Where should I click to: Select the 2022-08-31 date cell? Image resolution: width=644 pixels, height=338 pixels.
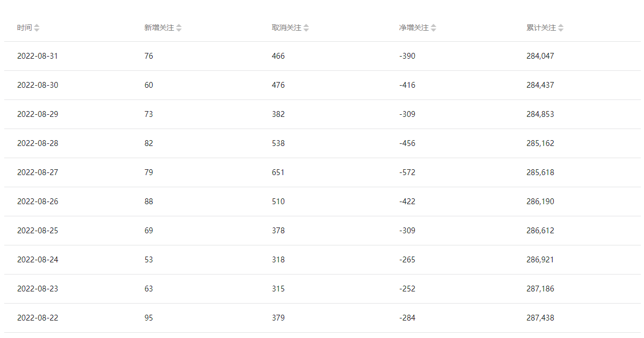click(38, 56)
